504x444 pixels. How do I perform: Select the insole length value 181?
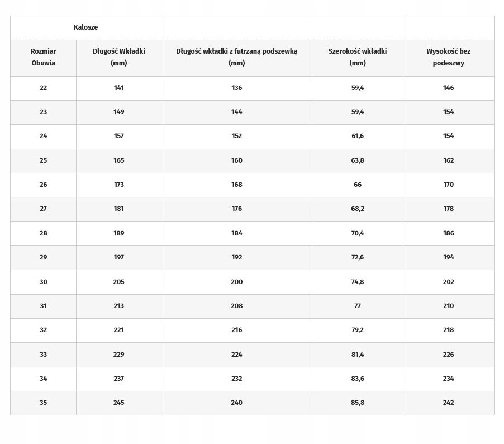[x=118, y=209]
